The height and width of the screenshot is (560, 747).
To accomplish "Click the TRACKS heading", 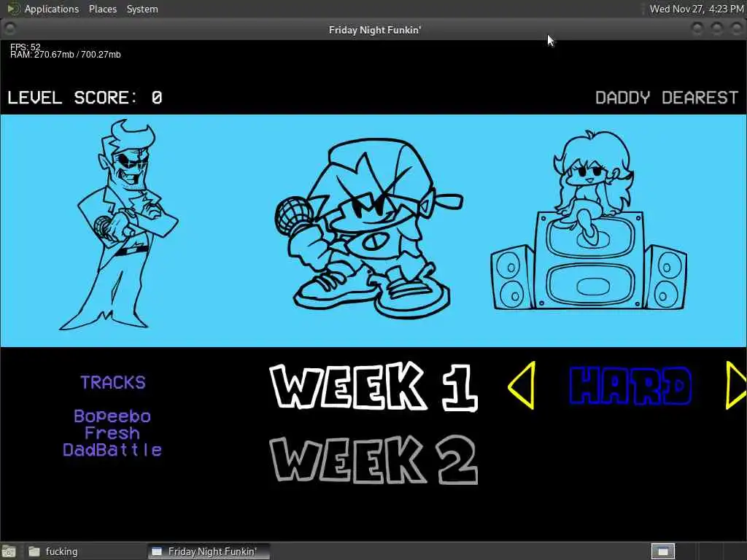I will pyautogui.click(x=113, y=382).
